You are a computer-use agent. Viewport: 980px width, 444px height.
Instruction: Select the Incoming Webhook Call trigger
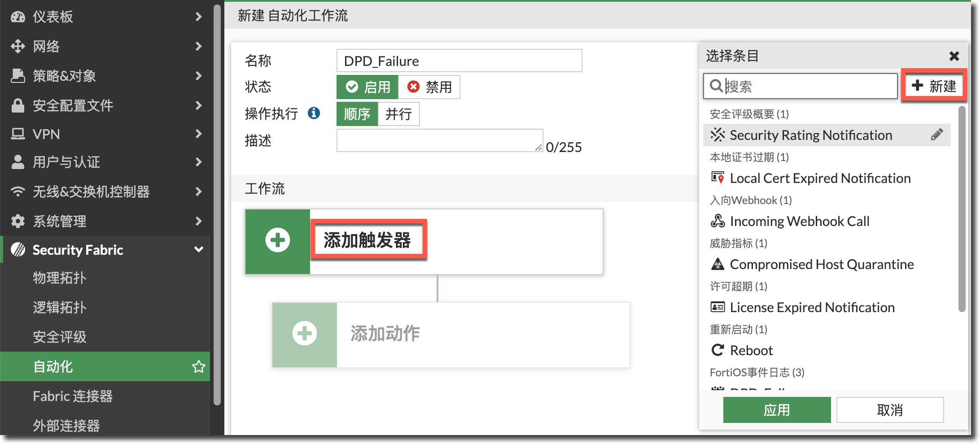click(x=799, y=221)
